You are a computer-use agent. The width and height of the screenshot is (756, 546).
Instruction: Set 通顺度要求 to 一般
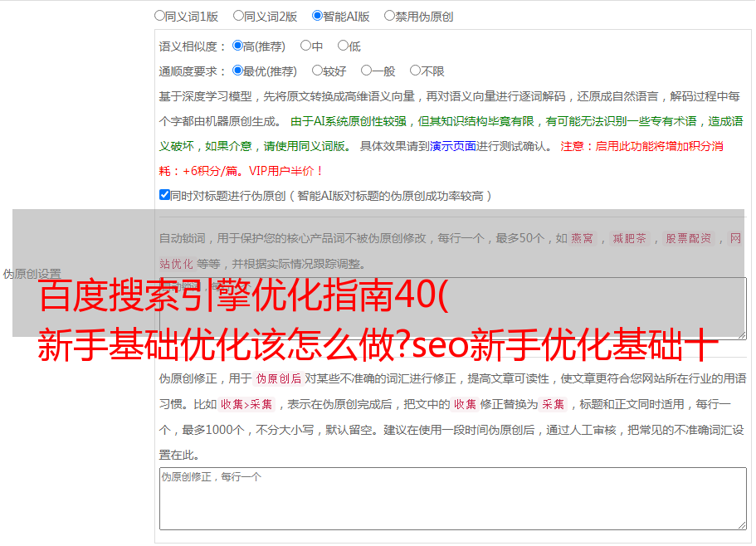[367, 71]
